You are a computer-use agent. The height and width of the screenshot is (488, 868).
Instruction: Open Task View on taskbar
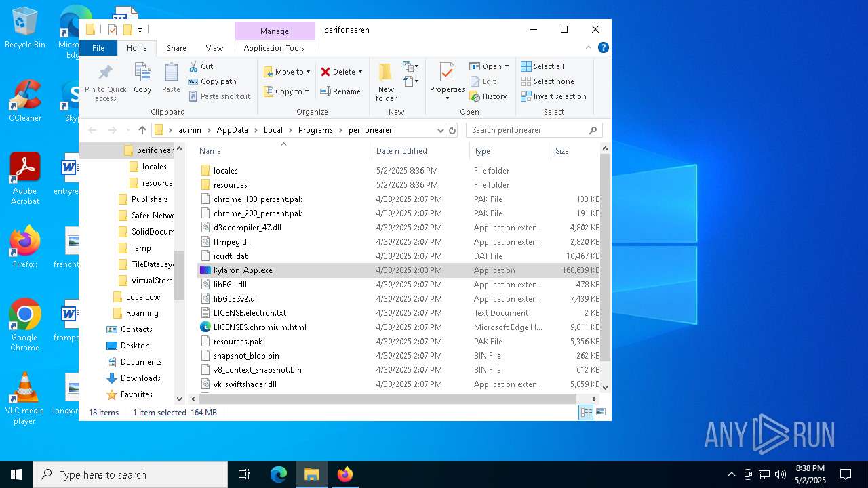(x=244, y=474)
